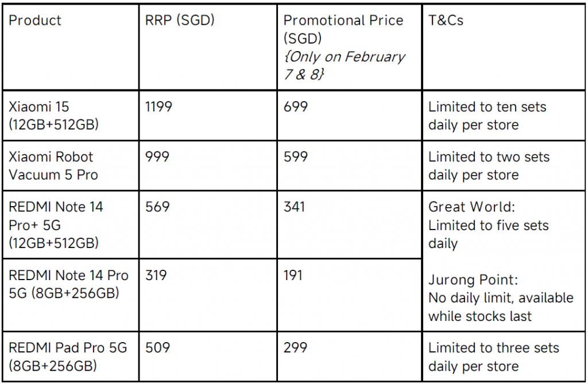This screenshot has height=384, width=588.
Task: Click Xiaomi Robot Vacuum 5 Pro cell
Action: [71, 166]
